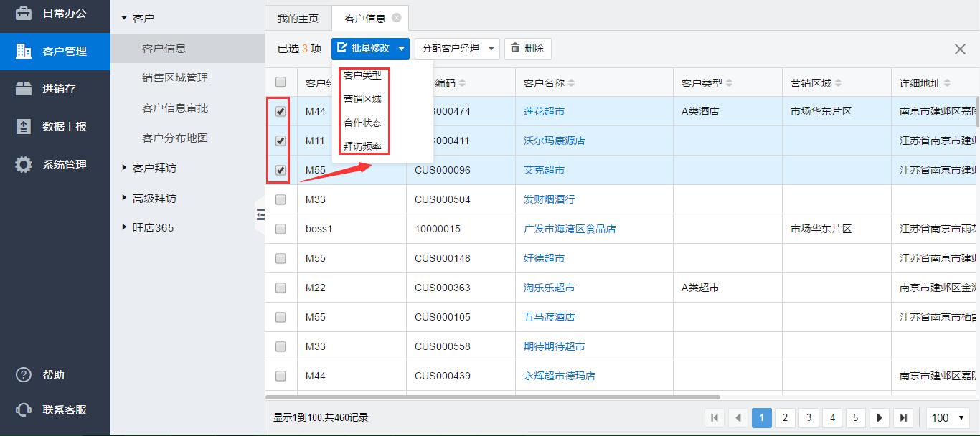Toggle the select-all checkbox in table header
The image size is (980, 436).
point(281,82)
